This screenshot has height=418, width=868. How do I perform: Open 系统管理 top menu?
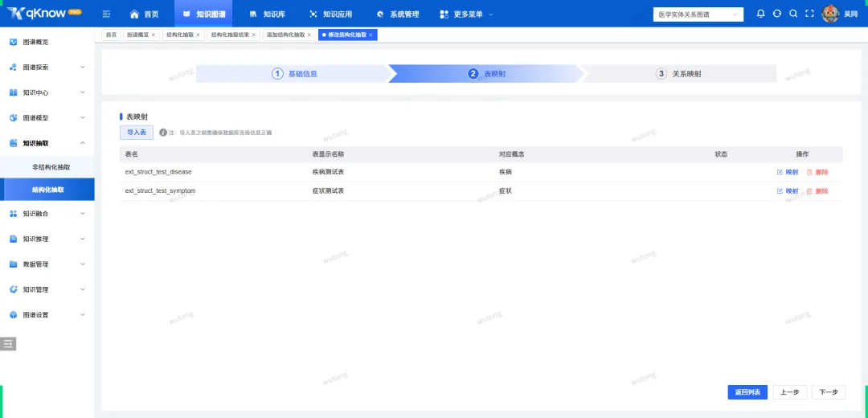coord(398,14)
